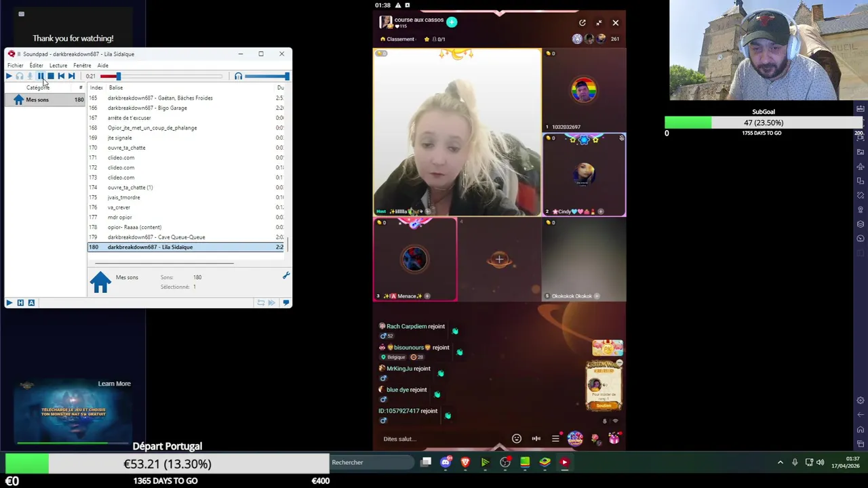Select sound jte signale
The height and width of the screenshot is (488, 868).
[187, 138]
